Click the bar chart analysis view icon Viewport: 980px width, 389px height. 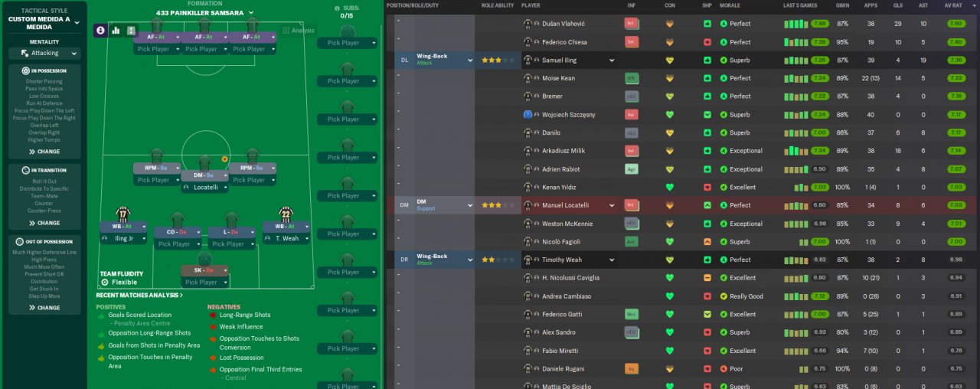[x=116, y=31]
